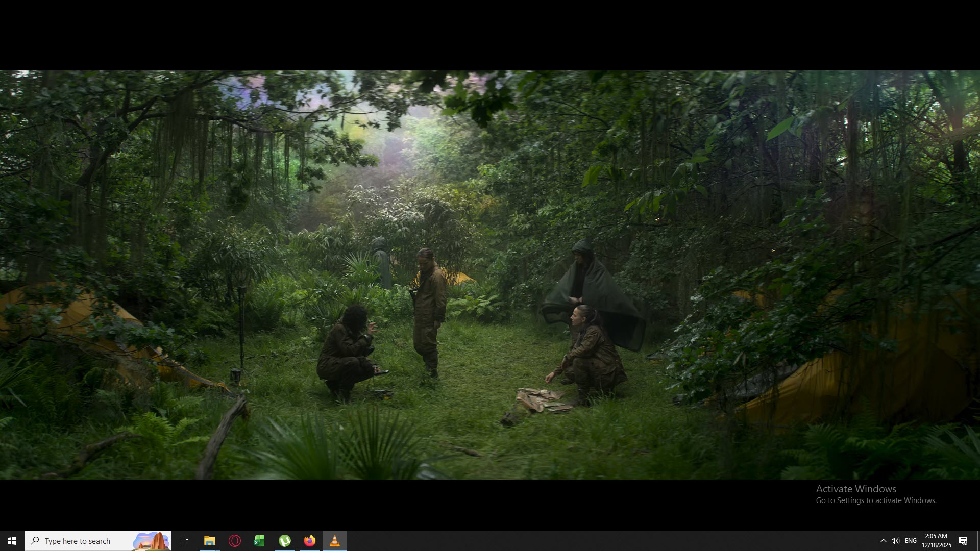The height and width of the screenshot is (551, 980).
Task: Click the VLC cone taskbar icon
Action: click(335, 541)
